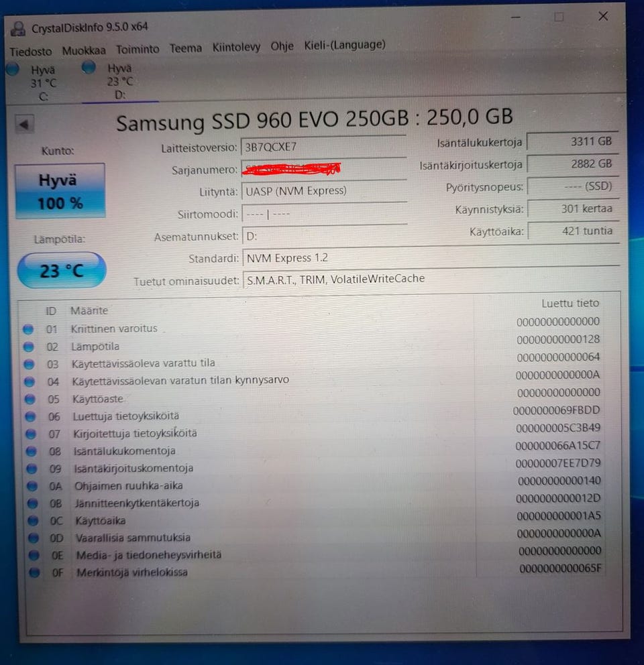Click the Sarjanumero serial number field
644x665 pixels.
point(323,169)
